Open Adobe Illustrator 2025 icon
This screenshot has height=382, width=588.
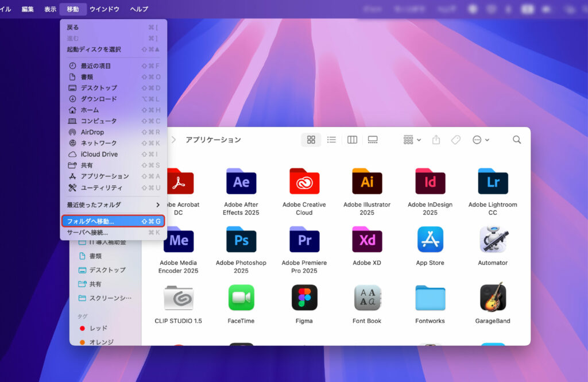(367, 182)
